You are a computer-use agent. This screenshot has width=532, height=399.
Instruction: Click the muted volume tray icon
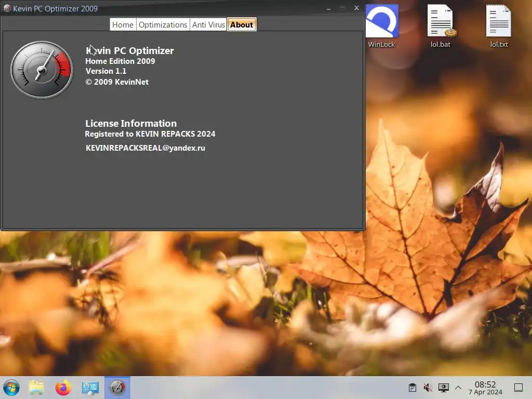[428, 388]
